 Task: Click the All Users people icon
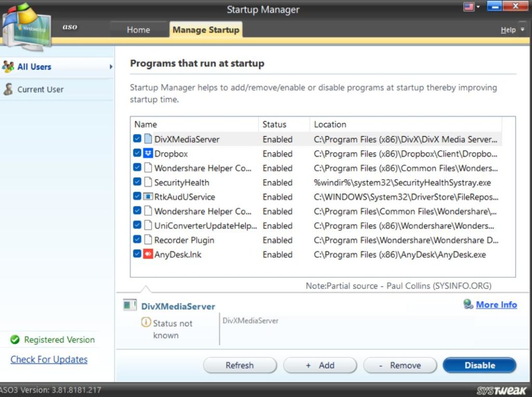(8, 67)
